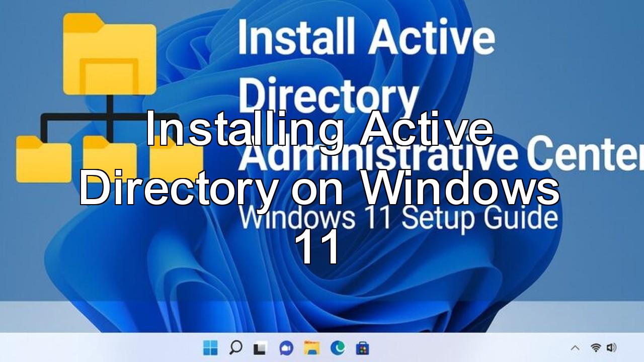Click the "Installing Active" overlay title line
Viewport: 644px width, 362px height.
click(319, 131)
